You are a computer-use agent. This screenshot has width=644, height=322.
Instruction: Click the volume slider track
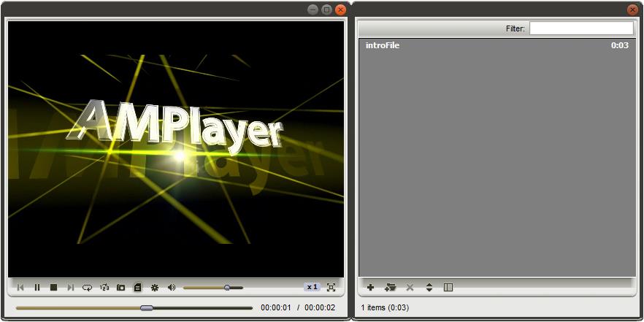tap(204, 288)
